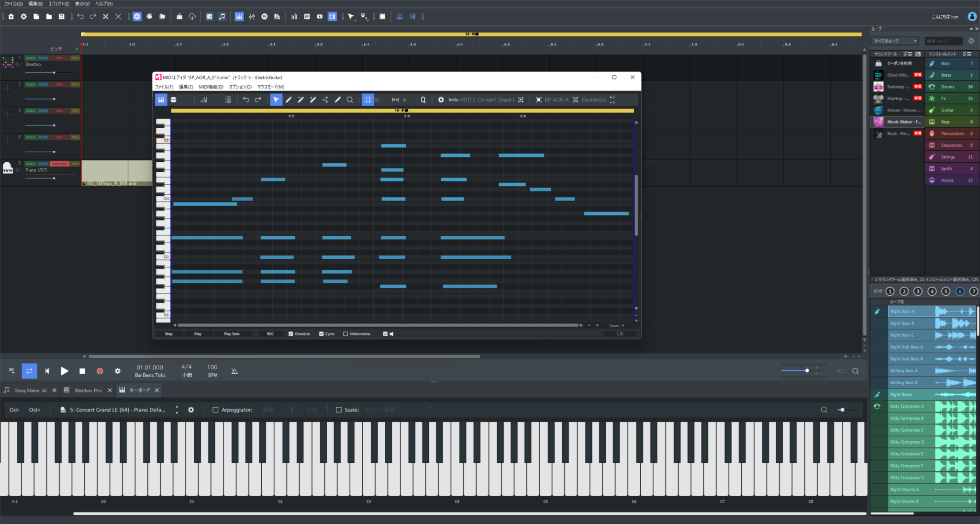Select the Drums instrument category icon
Viewport: 980px width, 524px height.
932,86
